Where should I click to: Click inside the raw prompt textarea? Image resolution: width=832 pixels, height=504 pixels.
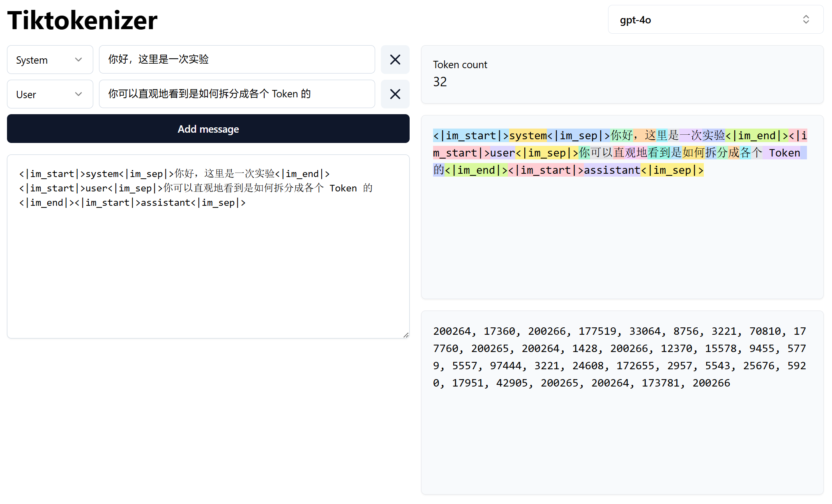coord(208,267)
